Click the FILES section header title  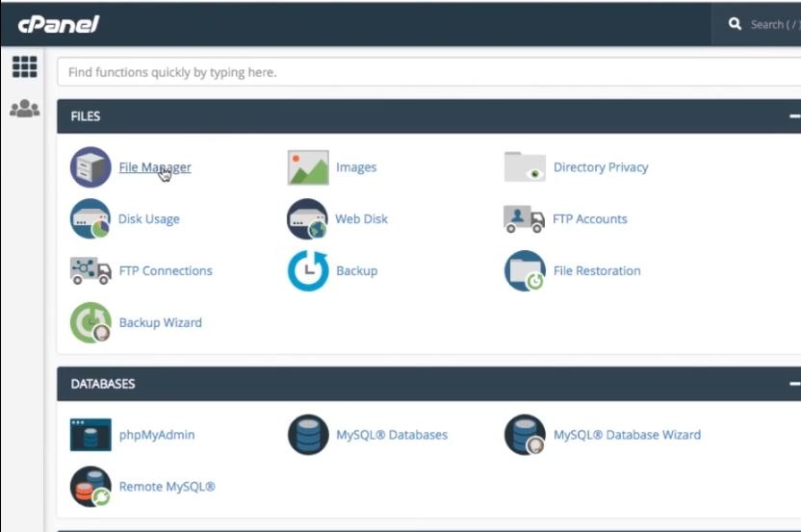tap(86, 116)
